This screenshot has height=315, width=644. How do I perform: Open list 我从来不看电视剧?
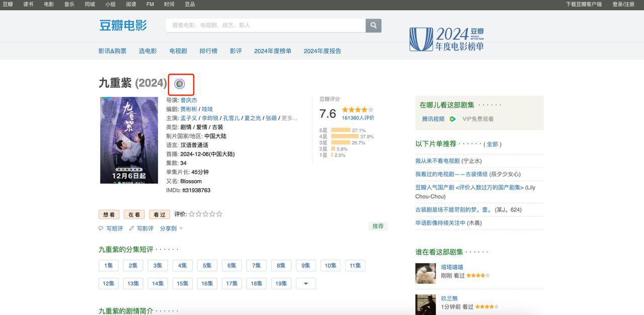point(437,161)
